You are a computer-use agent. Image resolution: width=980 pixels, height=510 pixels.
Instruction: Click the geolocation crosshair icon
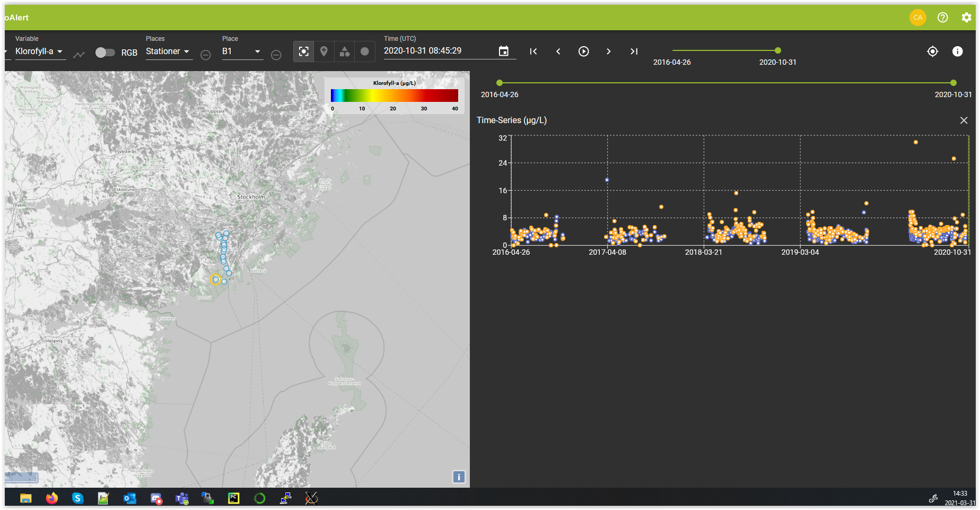tap(932, 51)
